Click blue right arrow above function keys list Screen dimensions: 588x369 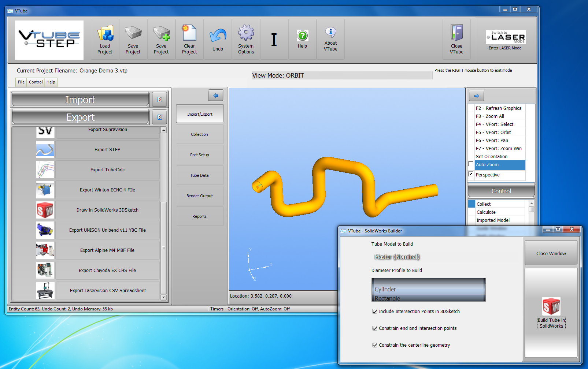(x=477, y=96)
